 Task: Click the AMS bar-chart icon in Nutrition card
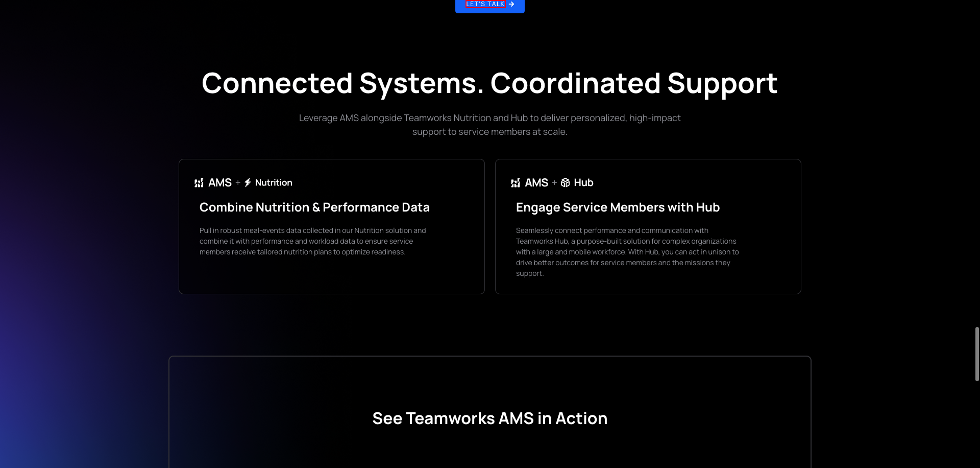point(199,182)
